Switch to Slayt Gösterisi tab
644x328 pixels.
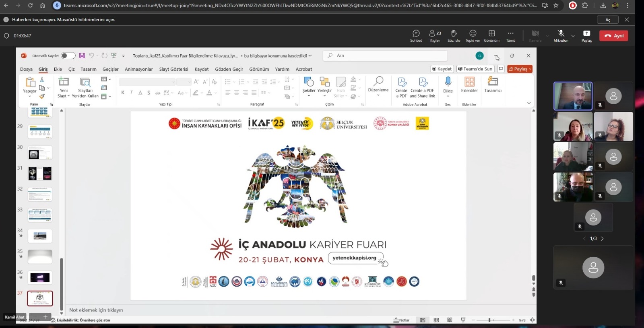(173, 69)
